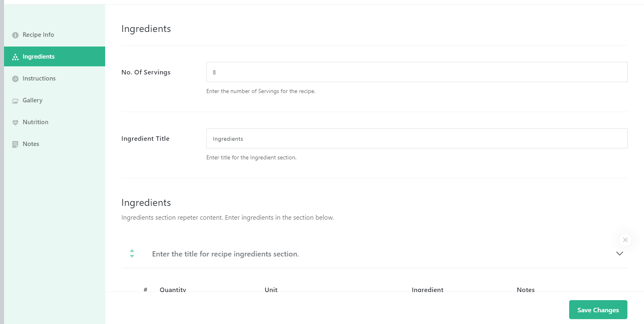
Task: Click the Notes page icon in sidebar
Action: point(15,144)
